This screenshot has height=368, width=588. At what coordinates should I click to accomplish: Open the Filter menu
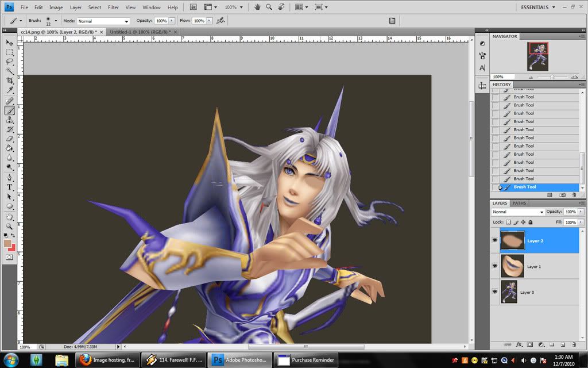tap(113, 7)
